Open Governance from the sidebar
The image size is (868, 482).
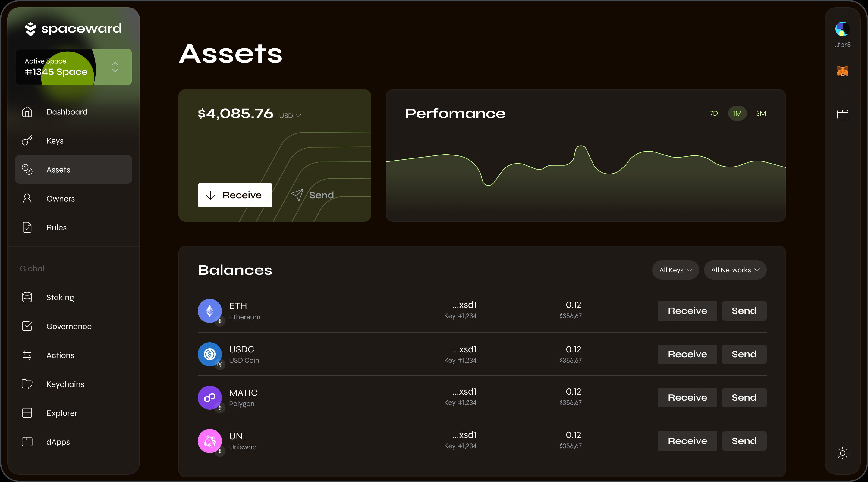(69, 326)
